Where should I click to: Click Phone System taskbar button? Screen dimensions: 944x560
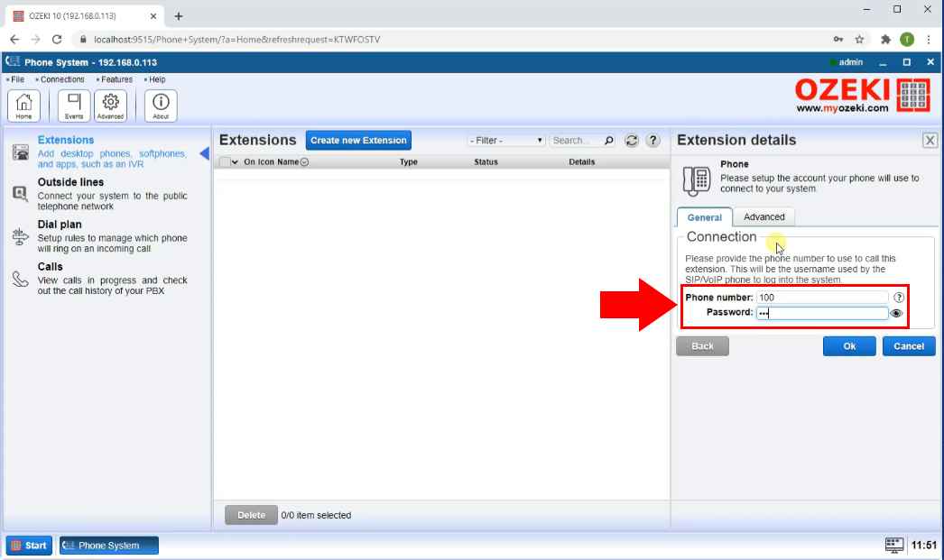109,546
